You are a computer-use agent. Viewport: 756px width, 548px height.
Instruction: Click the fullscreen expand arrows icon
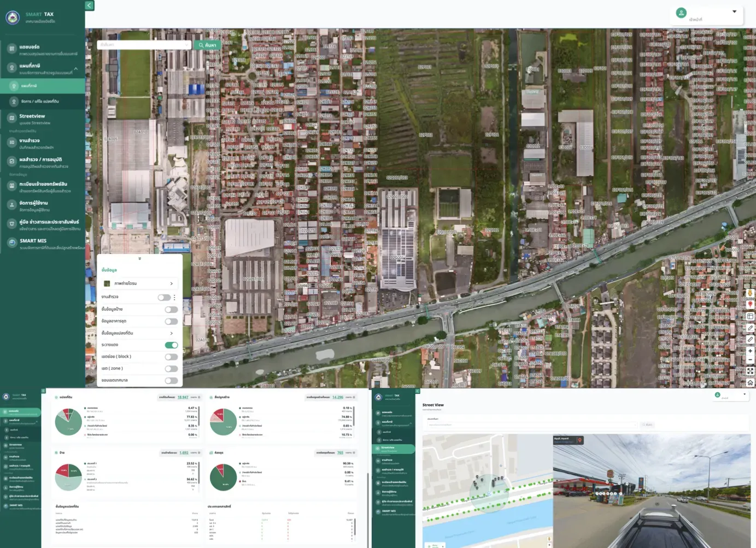tap(750, 371)
